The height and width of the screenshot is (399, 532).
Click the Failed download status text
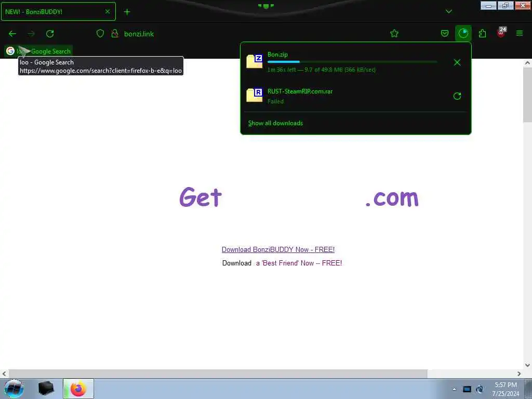(x=275, y=101)
